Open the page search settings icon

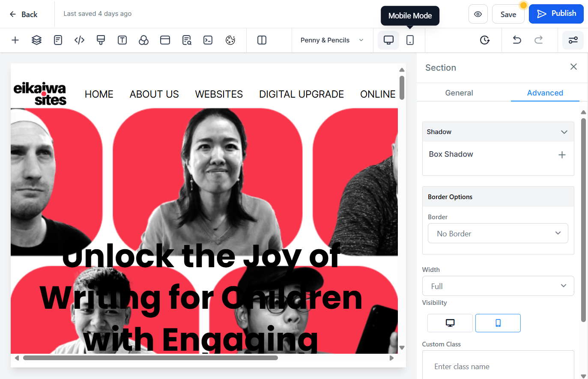[x=187, y=40]
